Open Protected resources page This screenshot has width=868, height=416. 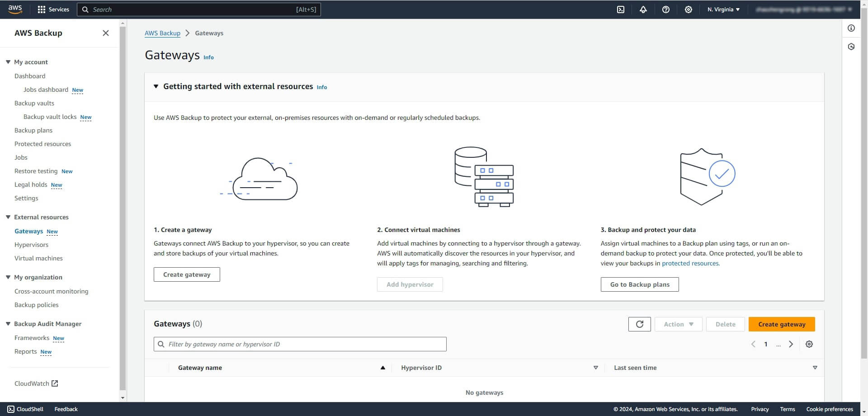point(42,144)
